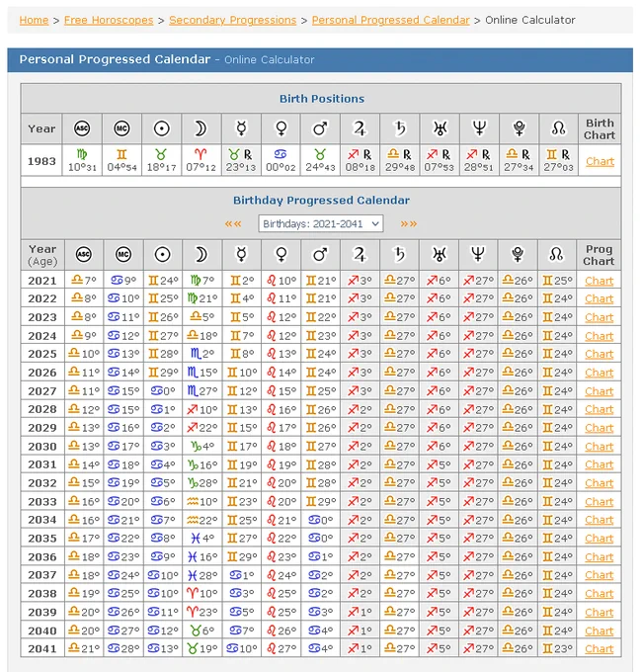Open the Chart link for 2023
Image resolution: width=642 pixels, height=672 pixels.
tap(600, 317)
